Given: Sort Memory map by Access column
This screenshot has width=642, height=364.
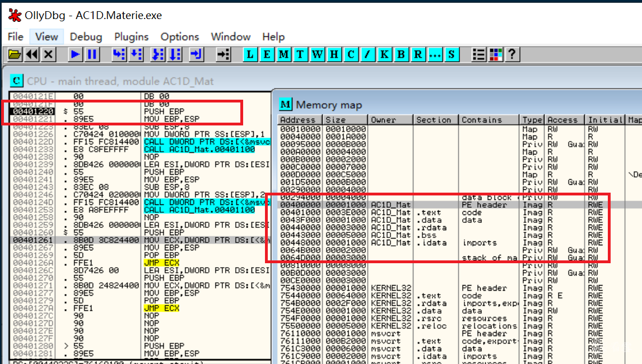Looking at the screenshot, I should [565, 120].
